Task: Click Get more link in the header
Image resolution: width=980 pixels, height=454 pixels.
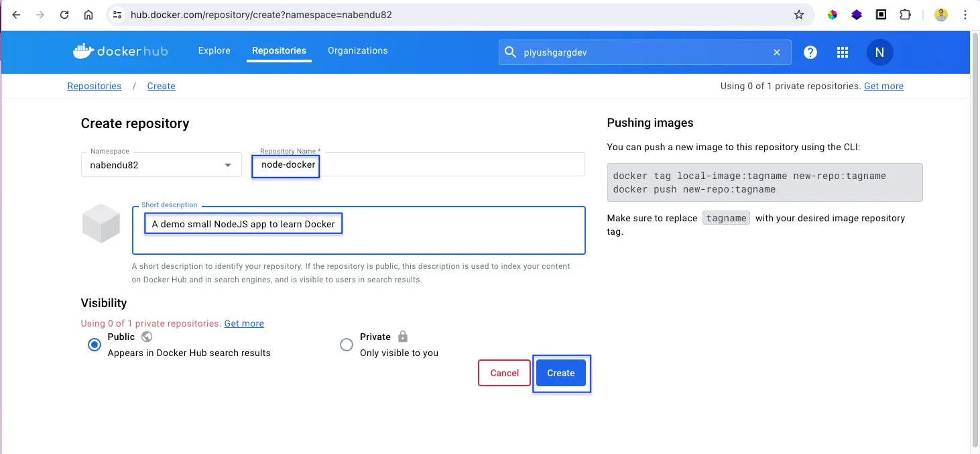Action: coord(883,86)
